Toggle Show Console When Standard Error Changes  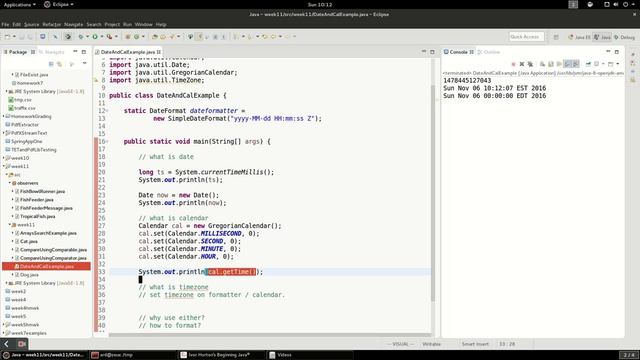point(576,64)
